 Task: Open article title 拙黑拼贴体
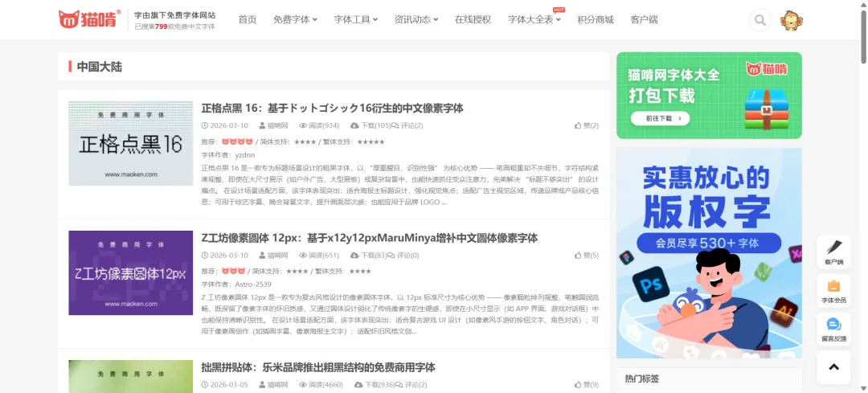(318, 367)
